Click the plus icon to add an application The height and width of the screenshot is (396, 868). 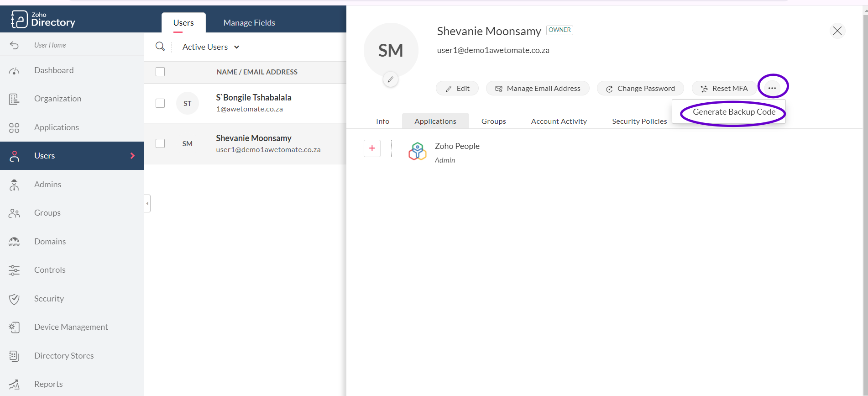click(x=372, y=148)
